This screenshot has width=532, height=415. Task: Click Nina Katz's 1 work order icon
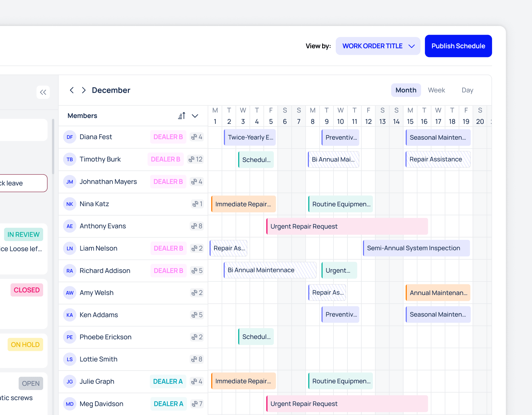pos(197,204)
